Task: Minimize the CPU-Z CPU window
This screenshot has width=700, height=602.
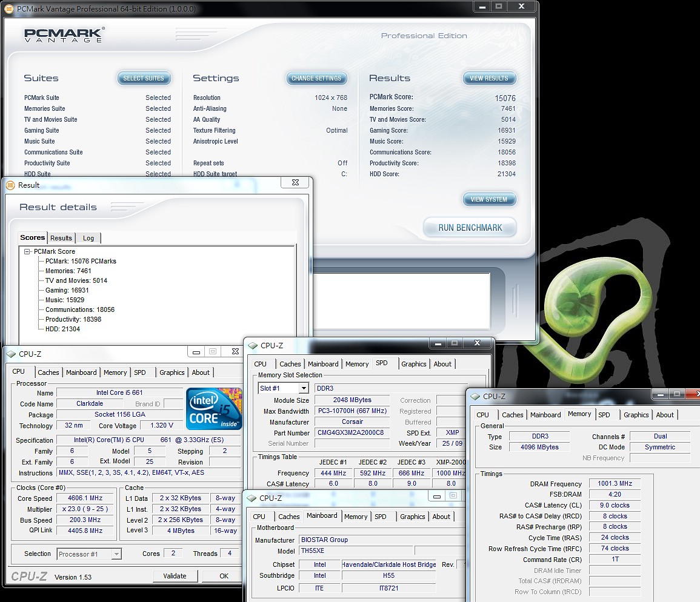Action: [x=196, y=352]
